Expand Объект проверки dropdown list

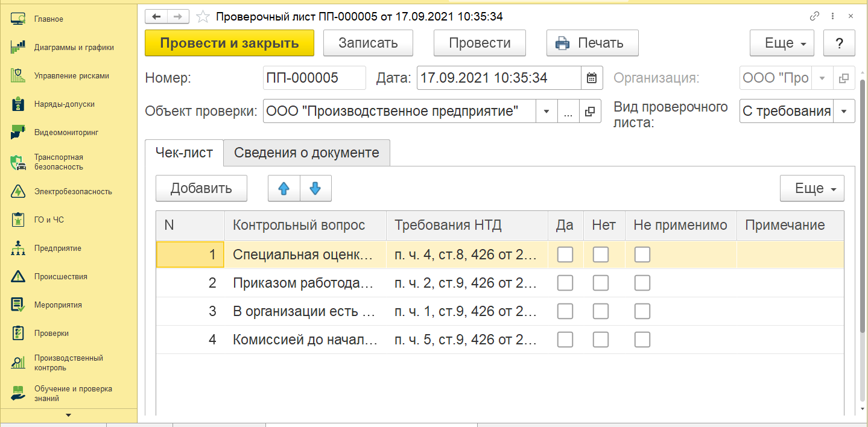(546, 111)
